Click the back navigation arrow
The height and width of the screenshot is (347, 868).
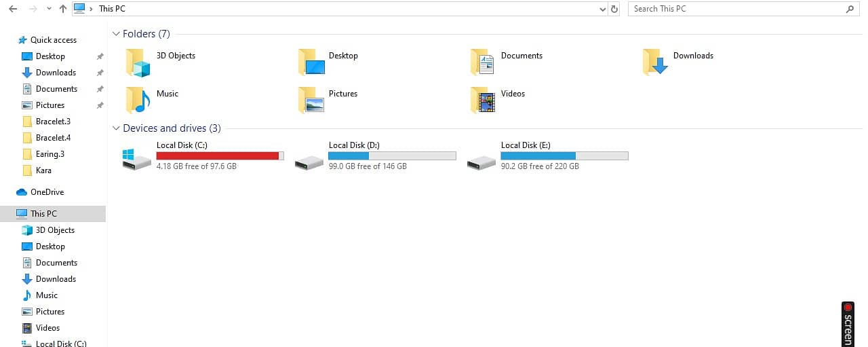tap(13, 9)
